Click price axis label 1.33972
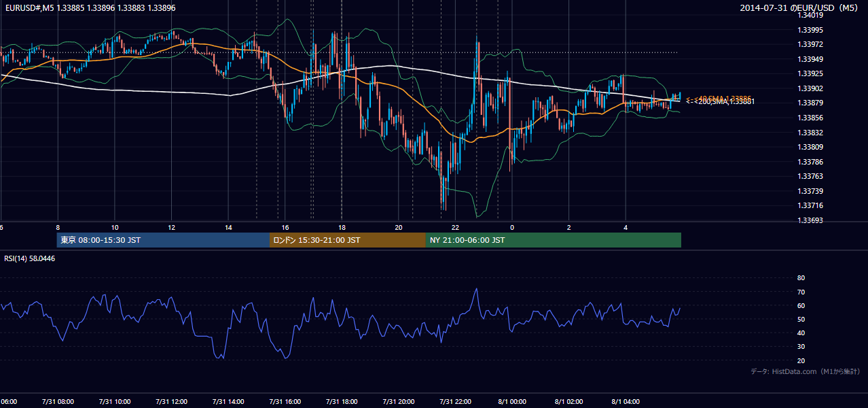The width and height of the screenshot is (868, 408). coord(810,44)
